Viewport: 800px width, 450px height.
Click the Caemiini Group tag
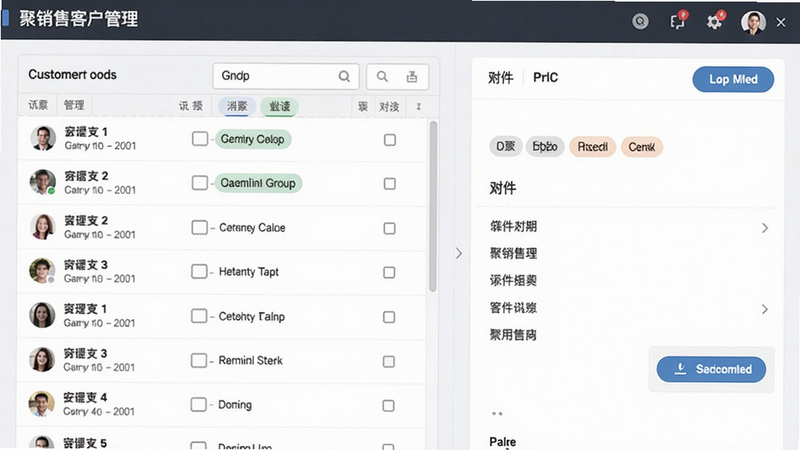pos(258,183)
